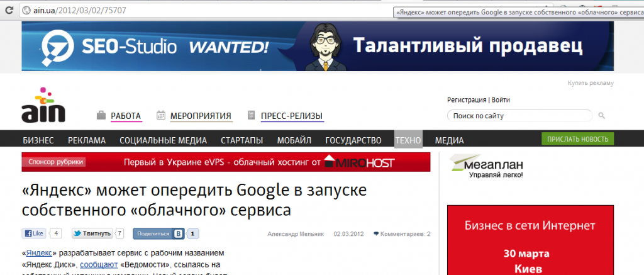Reload the page with the browser refresh icon
Viewport: 644px width, 275px height.
[10, 10]
